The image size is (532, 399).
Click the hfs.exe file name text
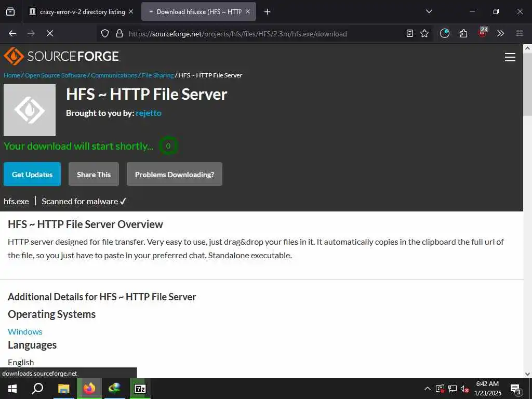16,202
